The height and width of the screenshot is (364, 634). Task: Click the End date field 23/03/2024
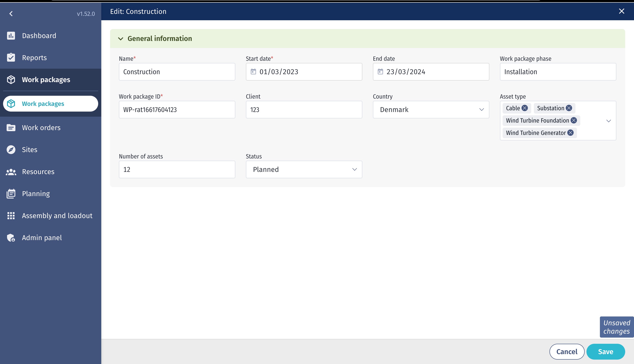431,72
